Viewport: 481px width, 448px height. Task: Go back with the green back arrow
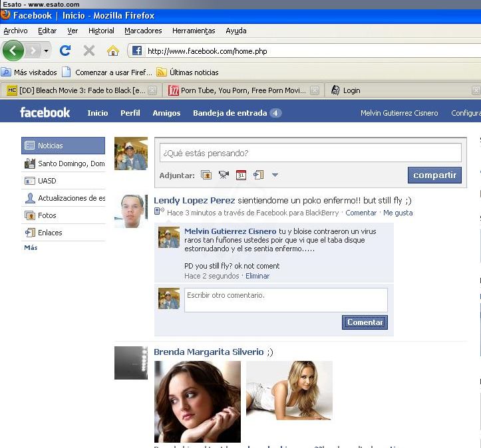click(13, 51)
